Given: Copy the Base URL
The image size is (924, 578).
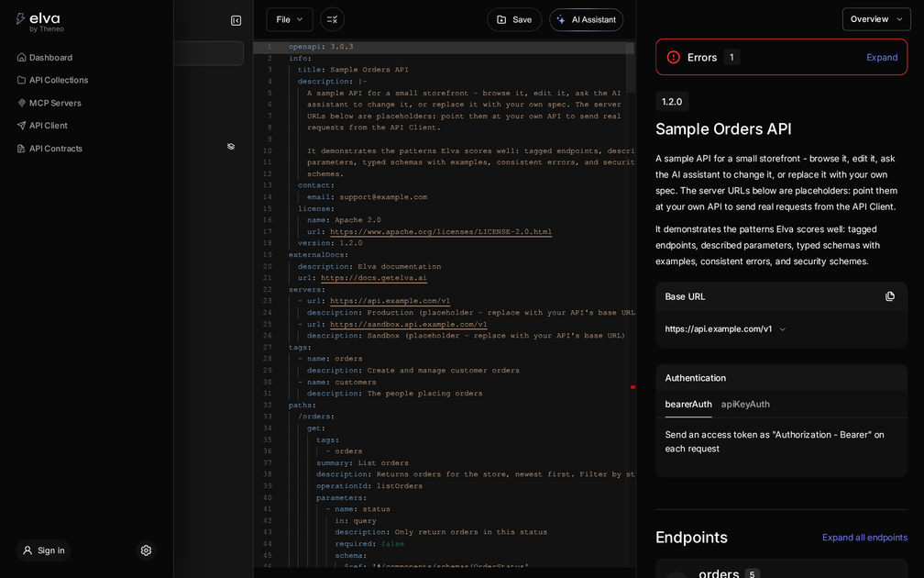Looking at the screenshot, I should (x=890, y=296).
